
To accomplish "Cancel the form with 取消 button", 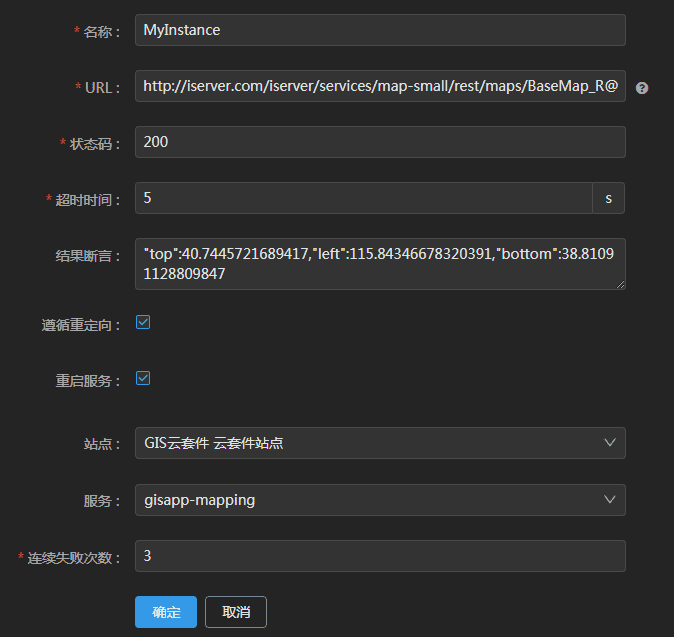I will [x=236, y=612].
